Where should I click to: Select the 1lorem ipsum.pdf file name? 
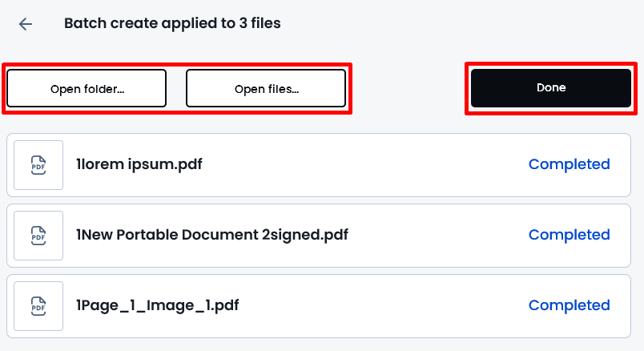(139, 164)
